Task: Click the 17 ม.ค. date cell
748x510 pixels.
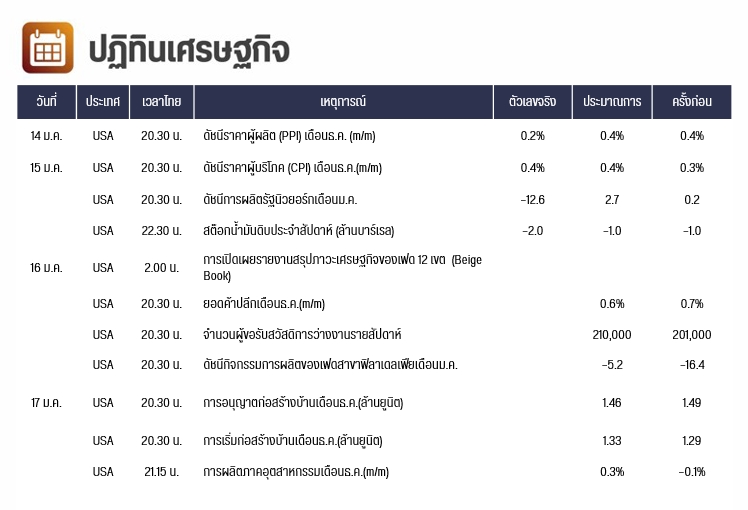Action: (x=46, y=403)
